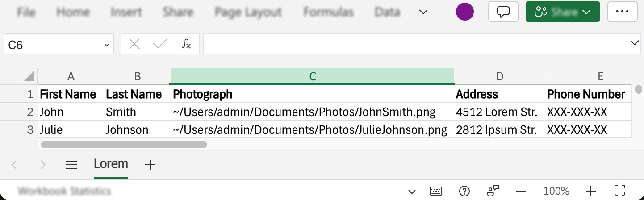
Task: Confirm formula entry with checkmark icon
Action: (160, 44)
